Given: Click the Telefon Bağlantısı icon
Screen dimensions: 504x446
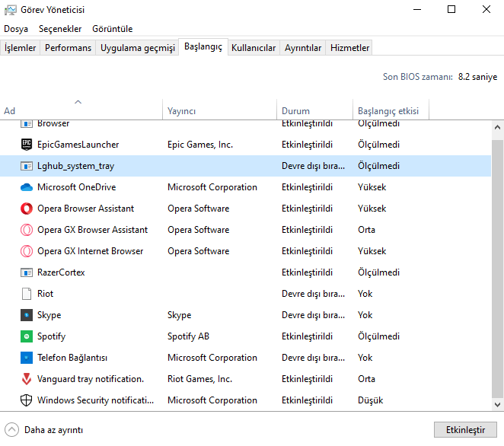Looking at the screenshot, I should click(27, 358).
